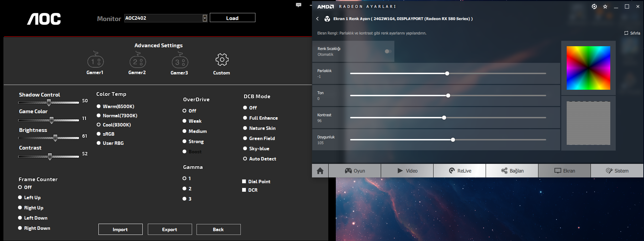Open the Ekran tab in Radeon
Image resolution: width=644 pixels, height=241 pixels.
[565, 171]
